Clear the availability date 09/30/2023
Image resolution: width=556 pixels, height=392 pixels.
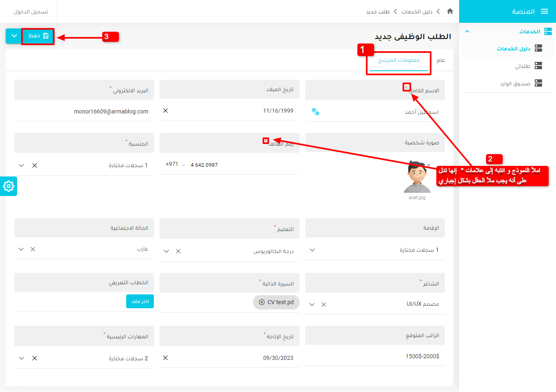[x=165, y=358]
